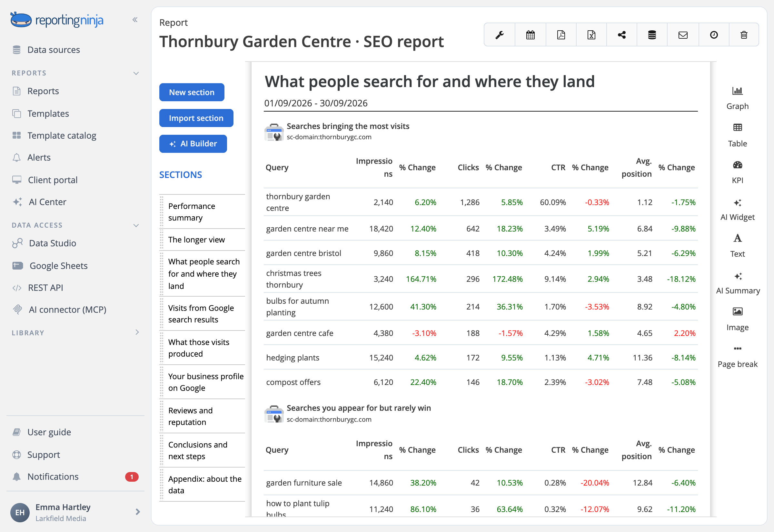Select Performance summary section
This screenshot has width=774, height=532.
click(x=202, y=212)
